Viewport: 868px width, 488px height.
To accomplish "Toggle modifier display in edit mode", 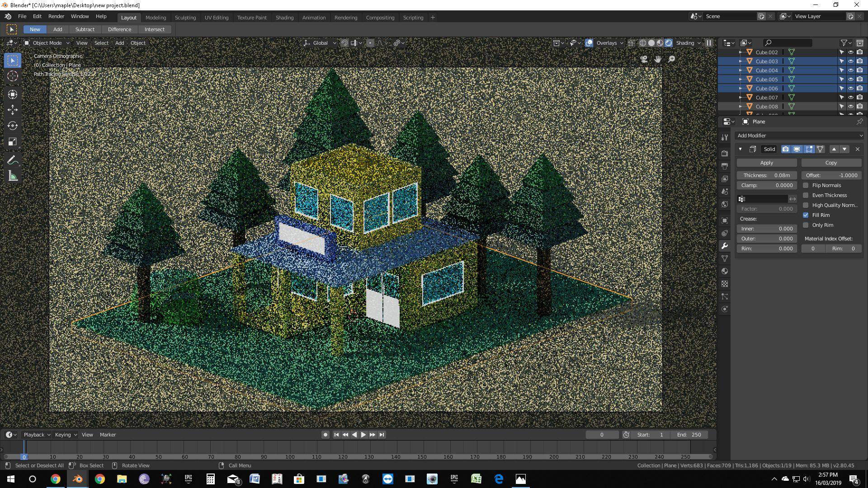I will tap(809, 149).
